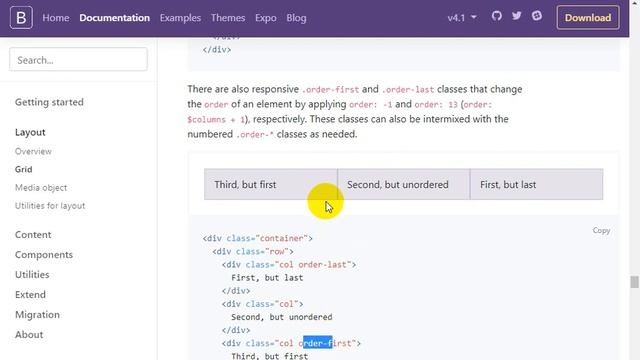Open the Grid sidebar link
The height and width of the screenshot is (360, 640).
click(x=24, y=169)
